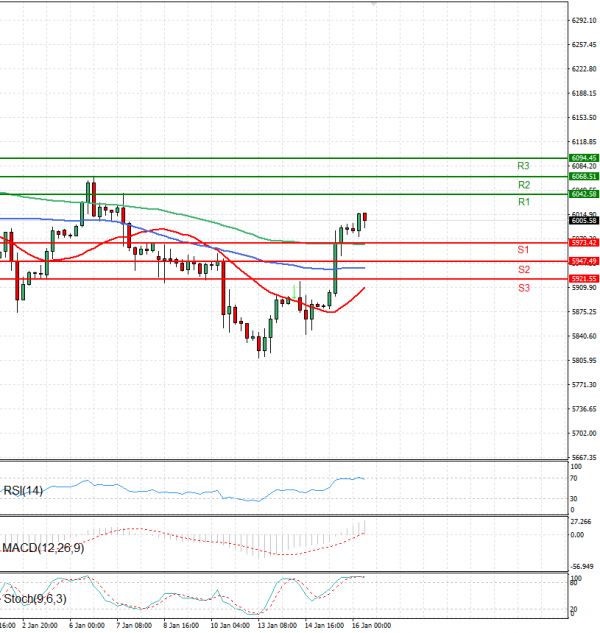Click the 5875.25 price axis value
This screenshot has width=600, height=633.
click(x=584, y=312)
